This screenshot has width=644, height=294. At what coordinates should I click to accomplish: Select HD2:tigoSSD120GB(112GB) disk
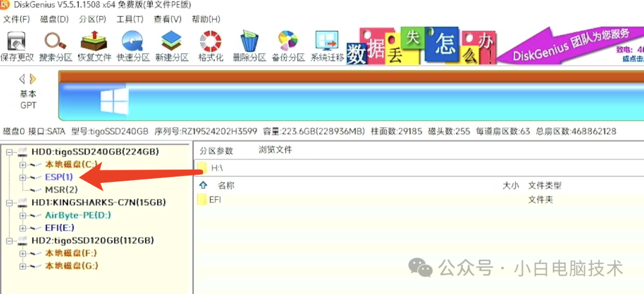tap(92, 240)
